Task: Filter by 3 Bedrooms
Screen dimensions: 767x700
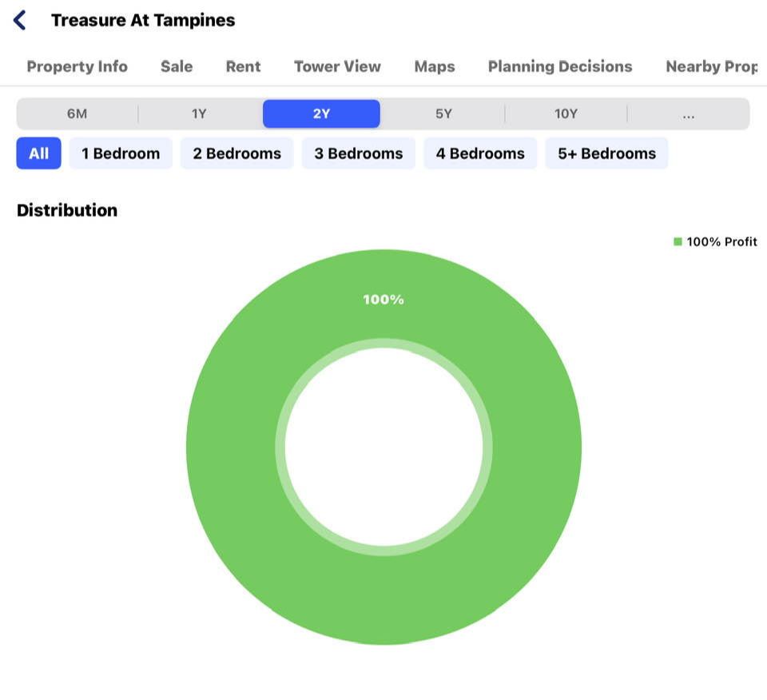Action: [x=359, y=153]
